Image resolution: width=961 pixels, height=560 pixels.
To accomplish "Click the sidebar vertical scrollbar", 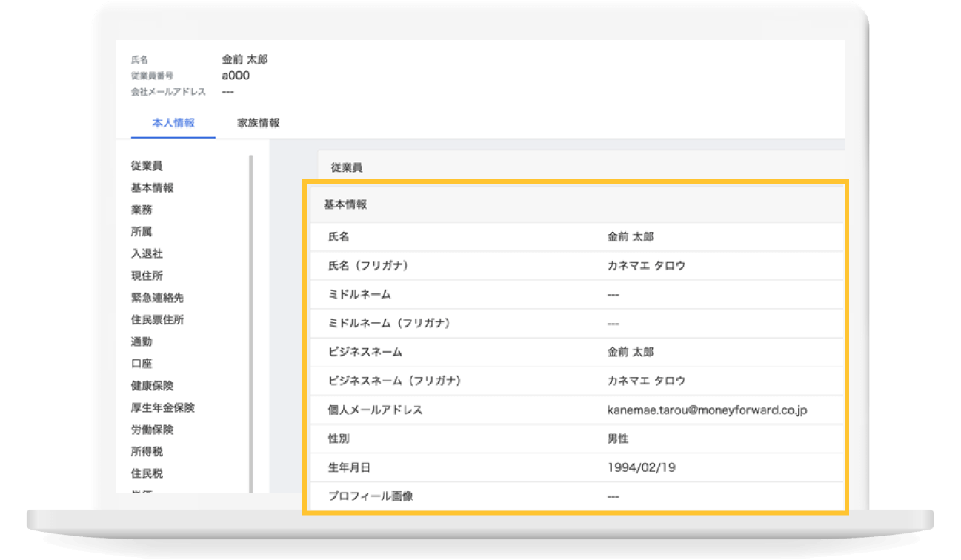I will click(x=251, y=324).
